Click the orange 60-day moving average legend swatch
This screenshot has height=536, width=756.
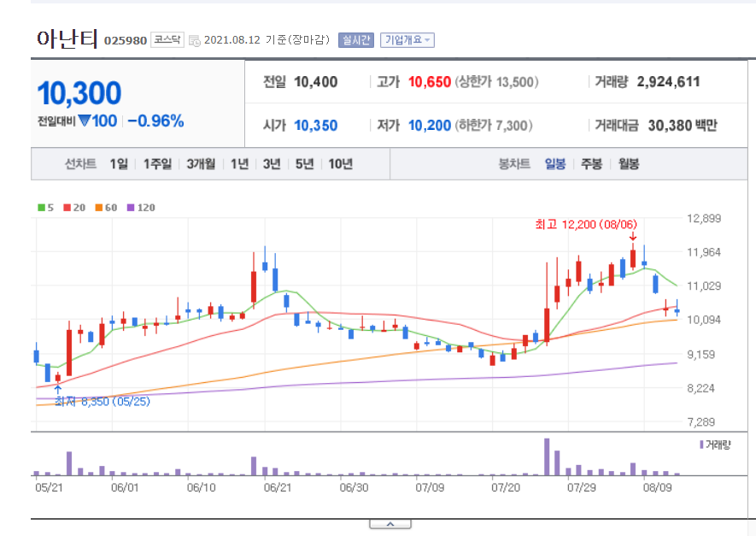[x=99, y=208]
